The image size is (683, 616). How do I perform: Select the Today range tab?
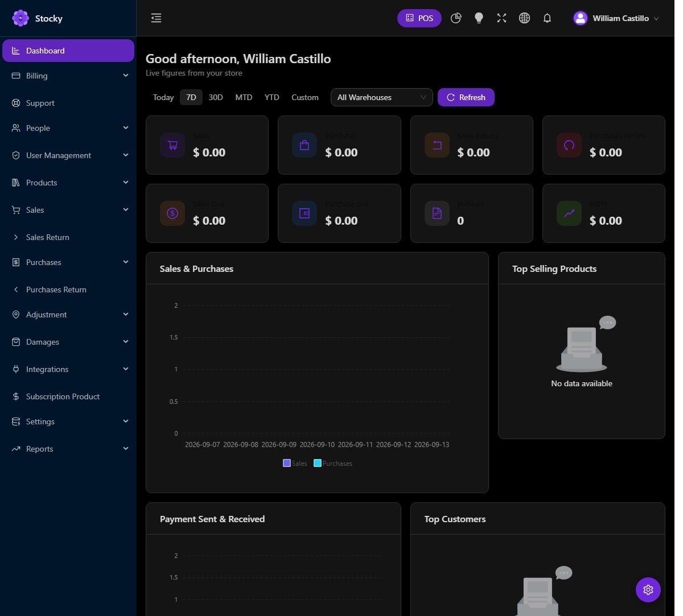pyautogui.click(x=163, y=97)
